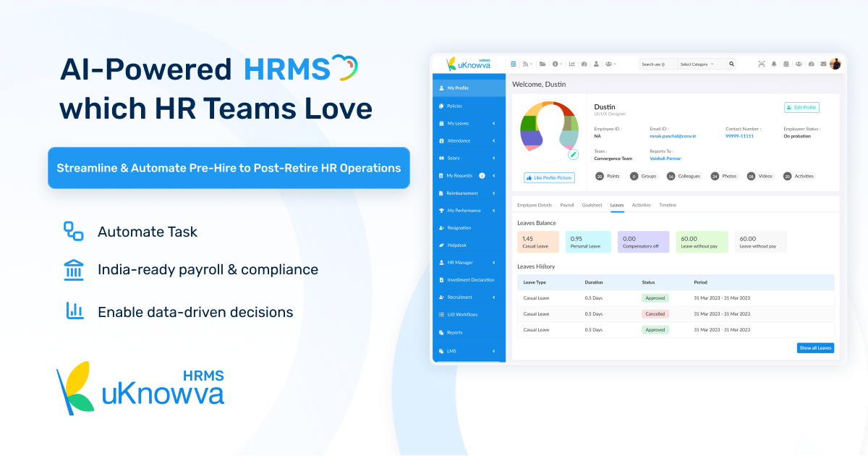Click the magnifier search icon
This screenshot has width=868, height=456.
click(x=731, y=64)
